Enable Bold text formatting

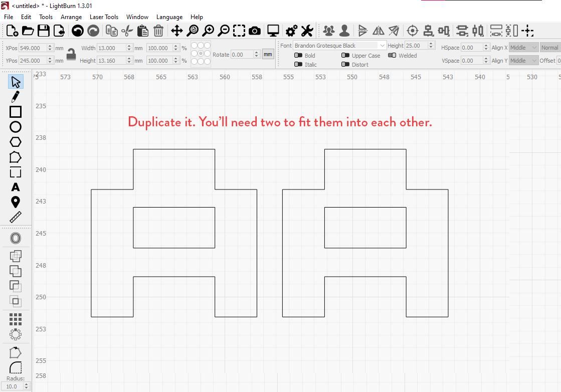pos(299,55)
